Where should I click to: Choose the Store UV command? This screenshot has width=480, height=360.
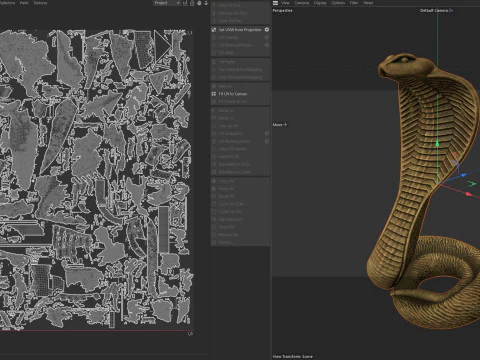click(x=240, y=227)
